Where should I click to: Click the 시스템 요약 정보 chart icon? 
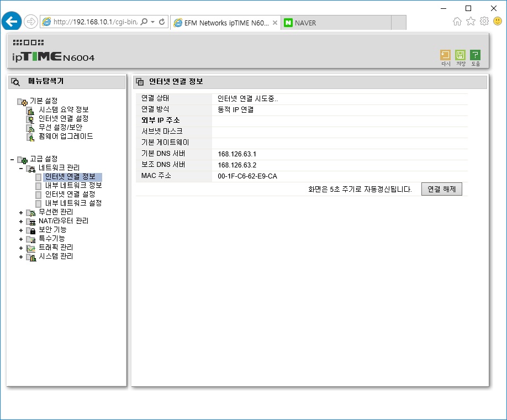30,111
